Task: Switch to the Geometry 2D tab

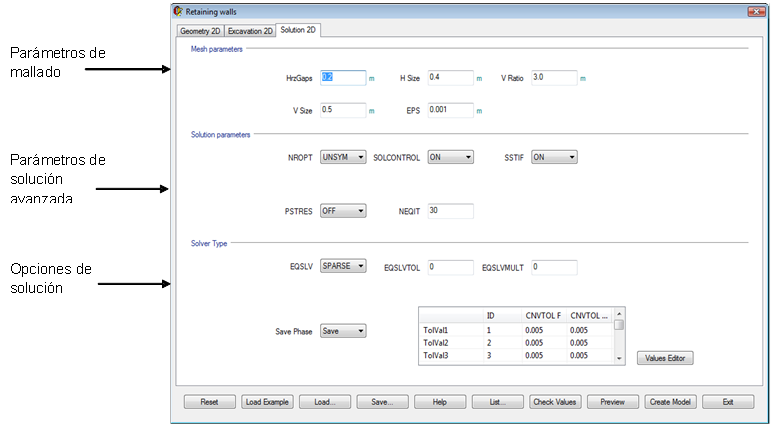Action: (x=200, y=30)
